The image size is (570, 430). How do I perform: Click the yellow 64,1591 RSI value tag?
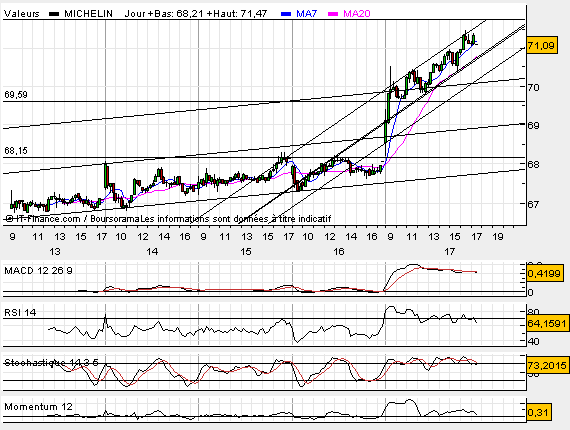547,323
